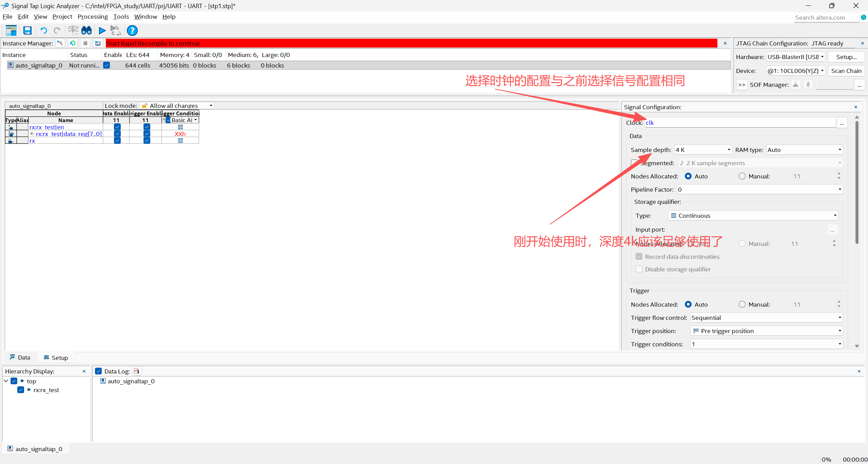Viewport: 868px width, 464px height.
Task: Toggle rx:rx_test checkbox in Hierarchy Display
Action: pos(21,390)
